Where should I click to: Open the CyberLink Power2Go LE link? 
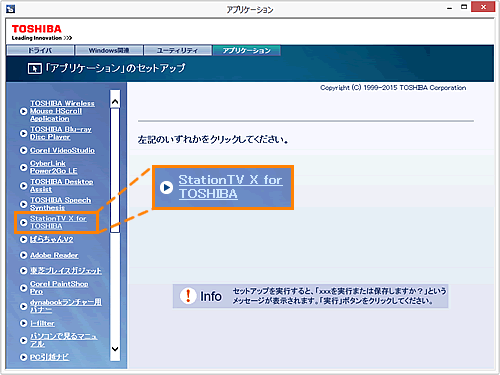click(x=53, y=167)
